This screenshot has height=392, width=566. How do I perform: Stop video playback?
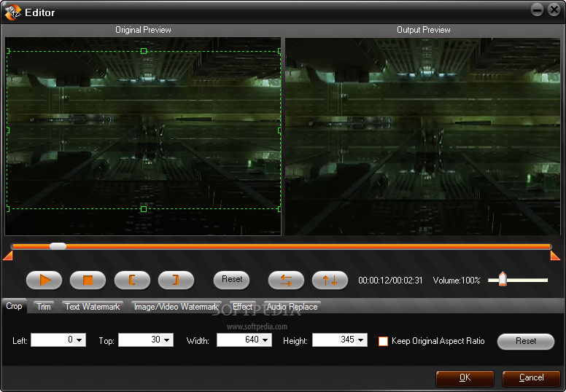[88, 280]
